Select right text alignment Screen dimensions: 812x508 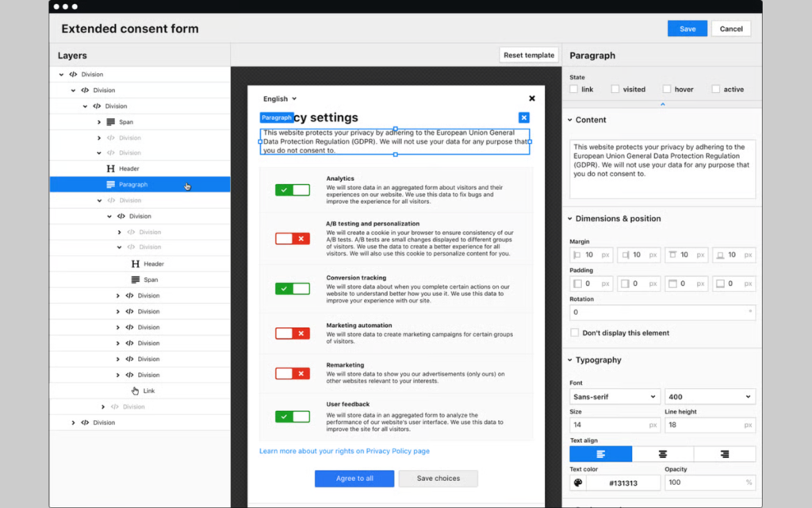[x=725, y=454]
